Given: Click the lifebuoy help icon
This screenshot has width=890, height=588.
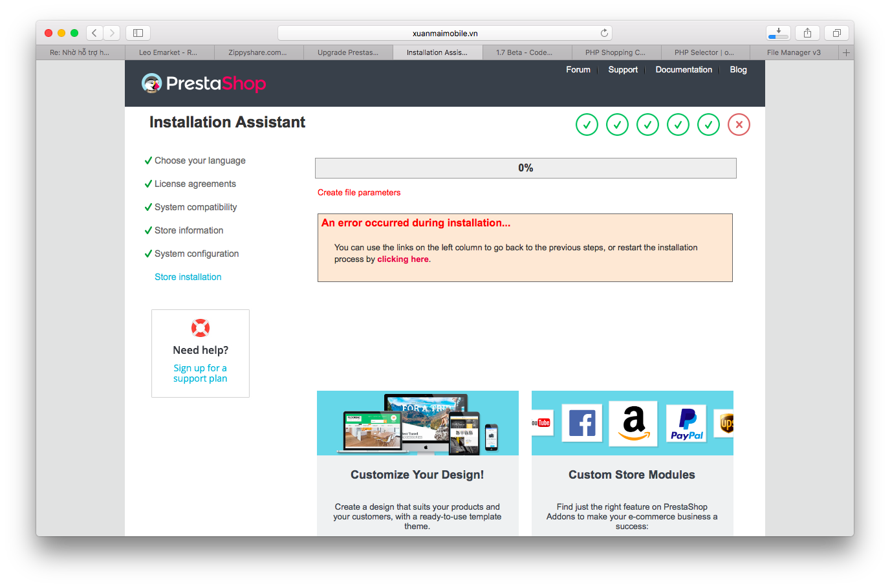Looking at the screenshot, I should pos(201,328).
